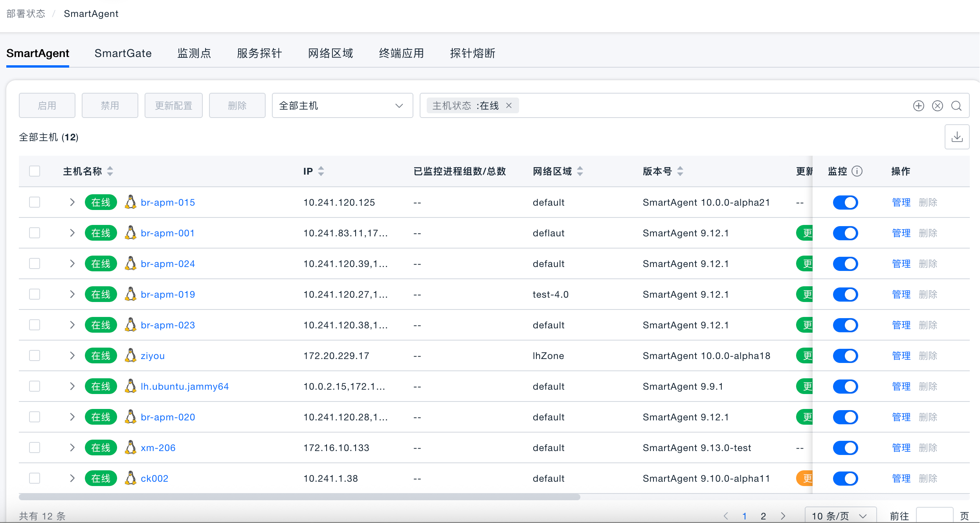Click the 禁用 button
This screenshot has height=523, width=980.
[110, 105]
